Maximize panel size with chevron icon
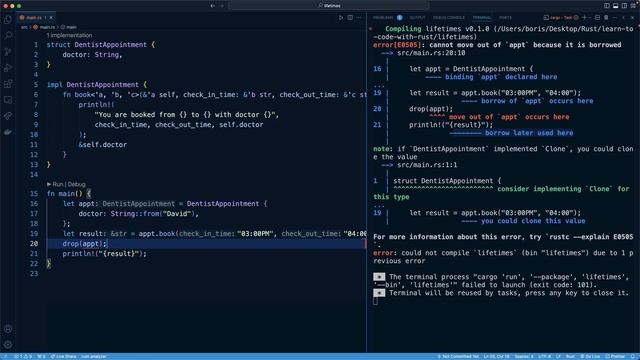This screenshot has width=640, height=360. pyautogui.click(x=623, y=18)
